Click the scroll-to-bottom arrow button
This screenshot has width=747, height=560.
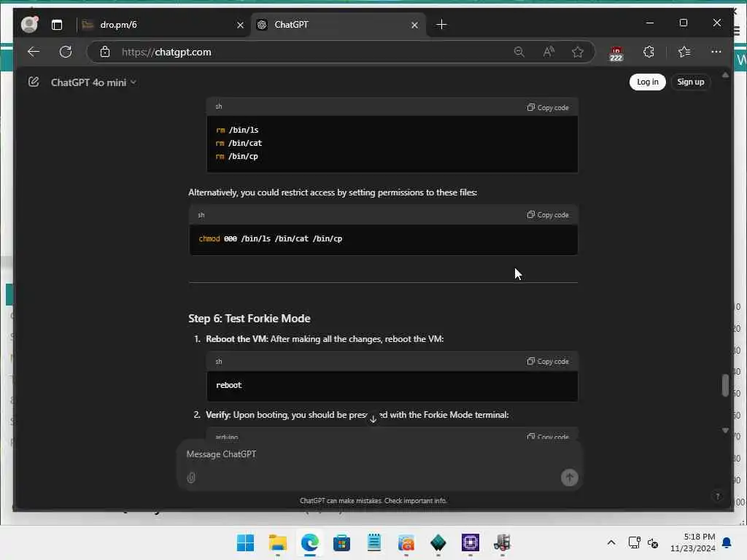click(373, 419)
